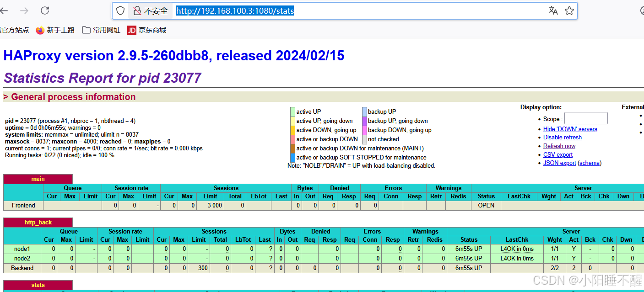Open the JSON export link
This screenshot has height=292, width=644.
coord(559,163)
